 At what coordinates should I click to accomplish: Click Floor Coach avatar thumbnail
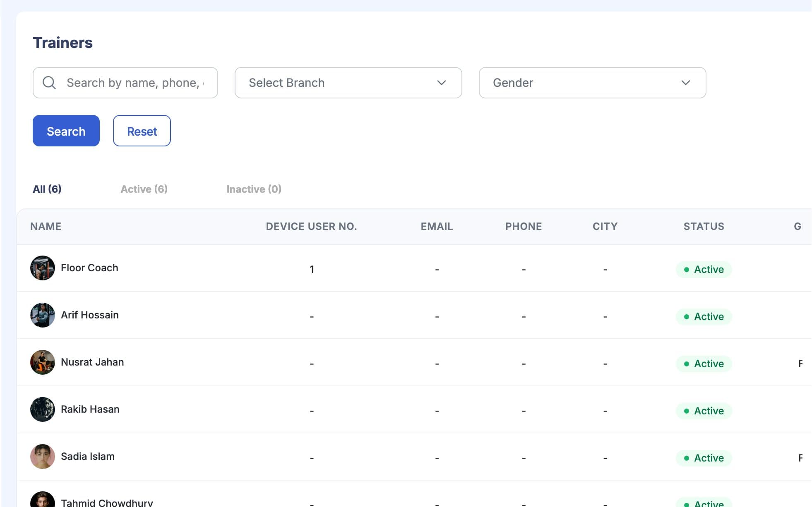[x=43, y=268]
